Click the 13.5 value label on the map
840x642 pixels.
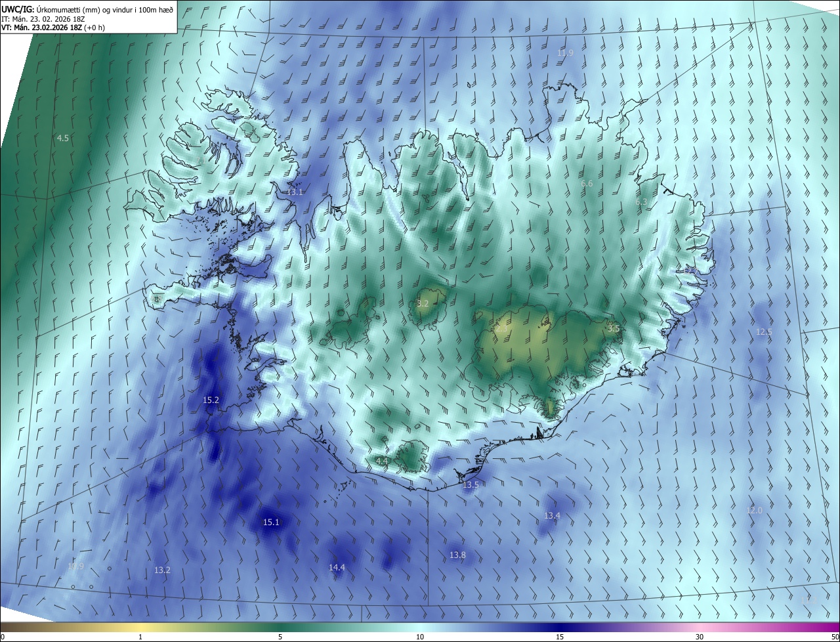[471, 485]
